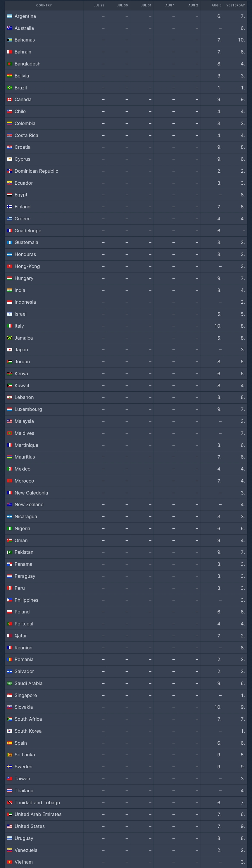
Task: Select the Jul 29 column header
Action: (x=99, y=5)
